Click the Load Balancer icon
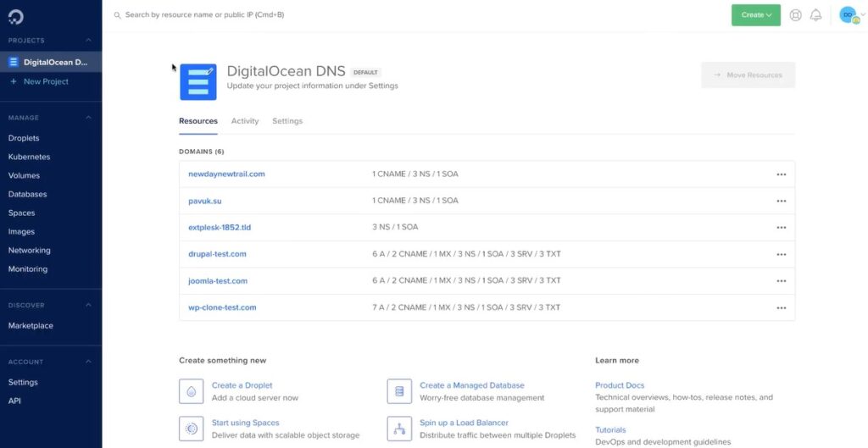The width and height of the screenshot is (868, 448). point(399,429)
